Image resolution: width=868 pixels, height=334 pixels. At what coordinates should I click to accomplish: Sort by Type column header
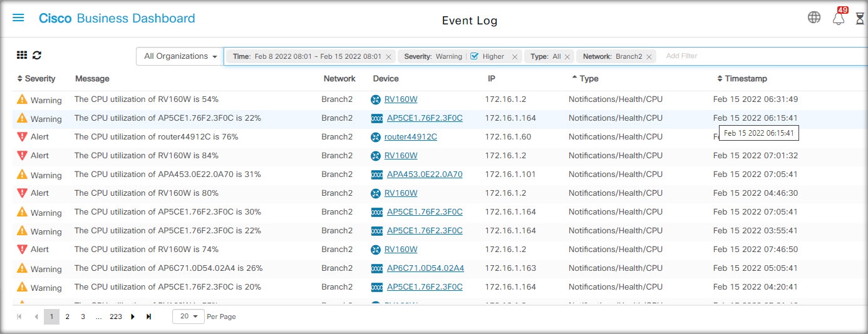pos(585,79)
